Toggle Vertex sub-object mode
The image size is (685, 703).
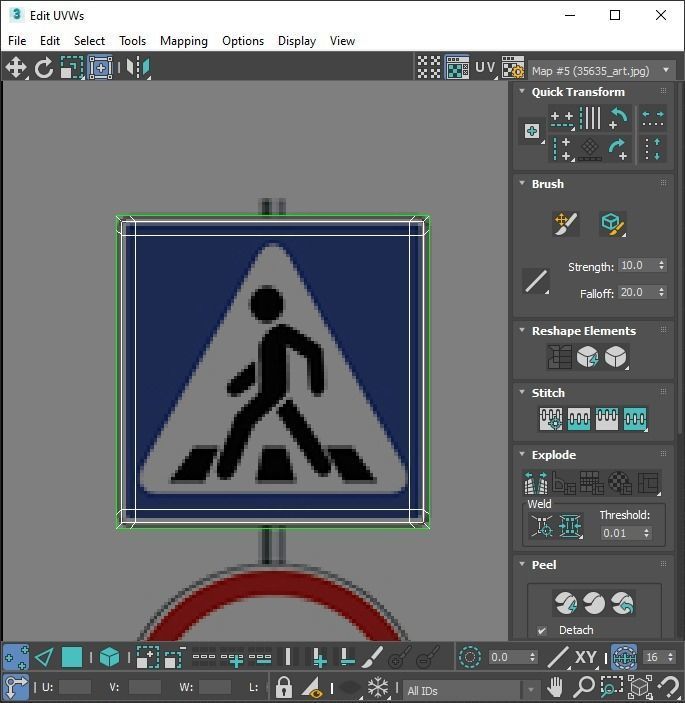pos(16,658)
